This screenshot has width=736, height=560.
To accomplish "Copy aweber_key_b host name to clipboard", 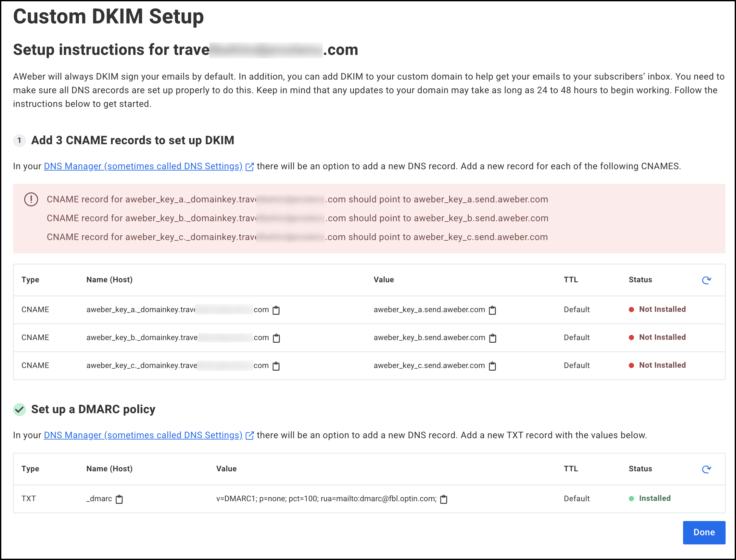I will (x=276, y=338).
